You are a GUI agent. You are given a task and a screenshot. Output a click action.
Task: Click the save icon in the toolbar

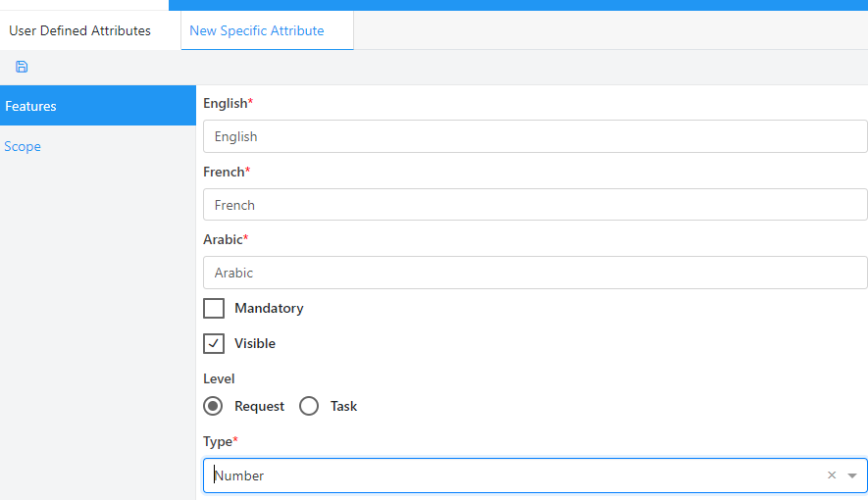tap(22, 67)
